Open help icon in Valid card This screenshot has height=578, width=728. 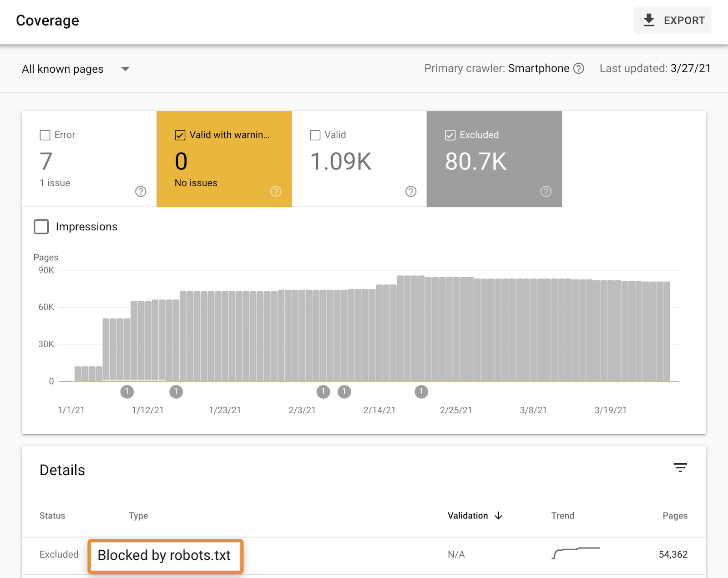(x=411, y=192)
